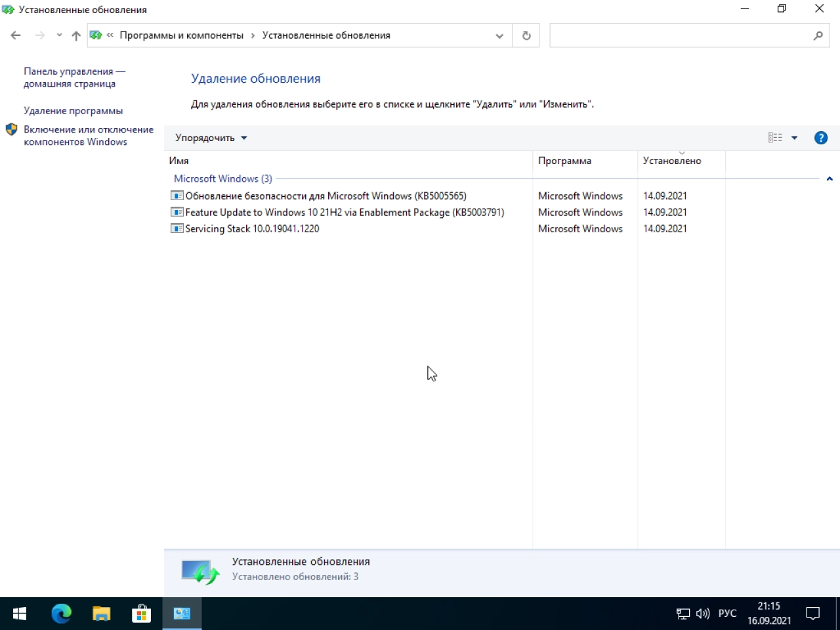
Task: Click the install date of KB5005565
Action: click(x=665, y=196)
